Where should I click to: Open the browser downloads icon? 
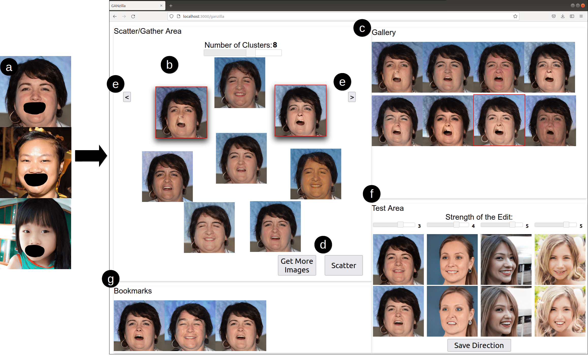coord(563,16)
